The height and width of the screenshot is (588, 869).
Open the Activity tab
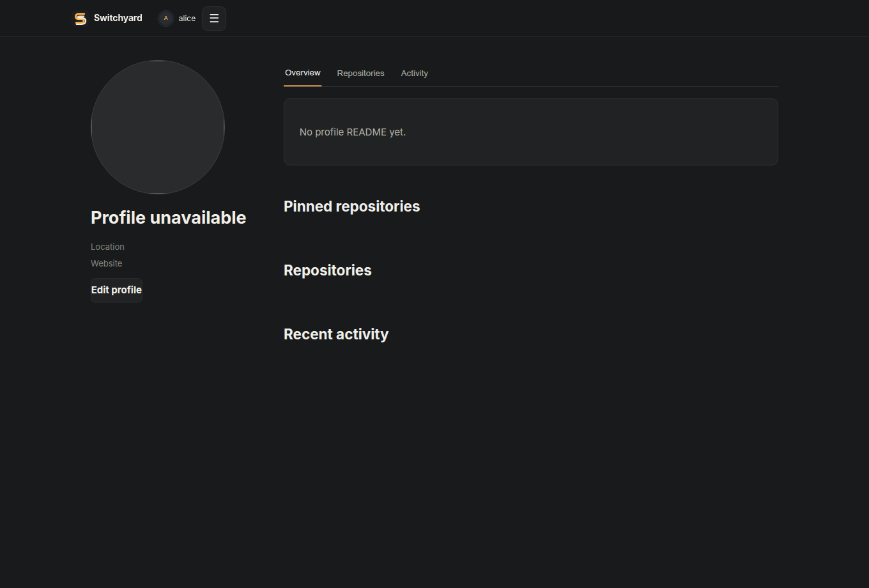(x=415, y=73)
